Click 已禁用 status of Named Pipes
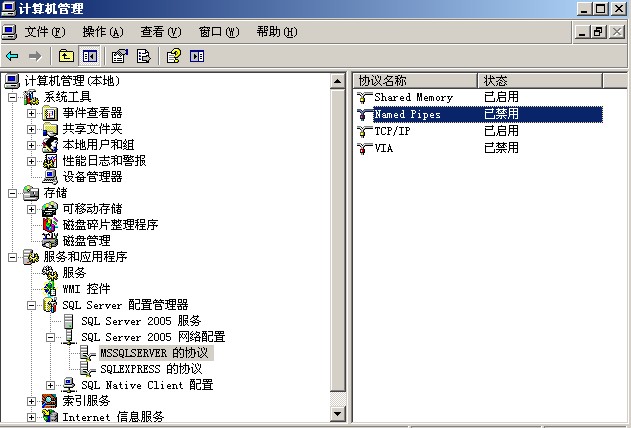631x428 pixels. click(501, 114)
